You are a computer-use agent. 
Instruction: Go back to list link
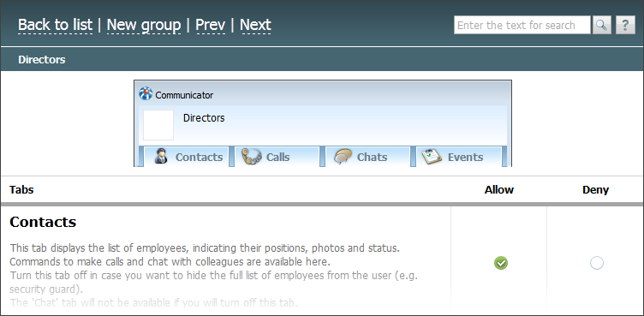(55, 25)
